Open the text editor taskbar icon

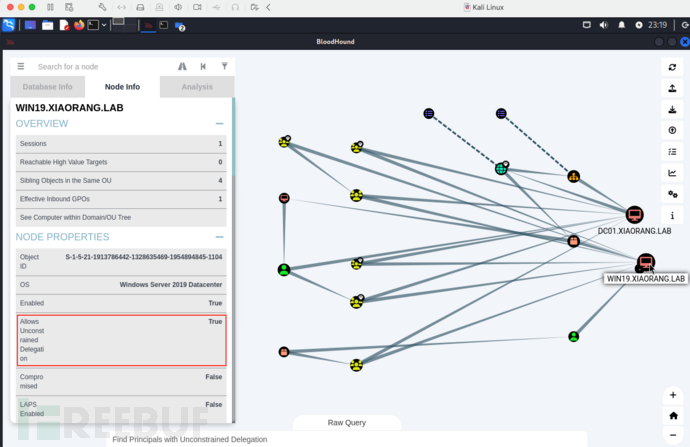tap(64, 25)
